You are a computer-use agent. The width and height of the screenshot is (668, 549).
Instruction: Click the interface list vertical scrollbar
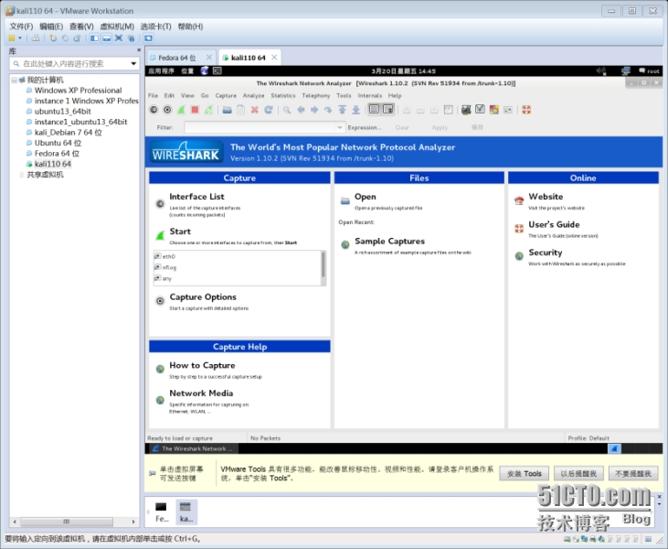(x=323, y=268)
